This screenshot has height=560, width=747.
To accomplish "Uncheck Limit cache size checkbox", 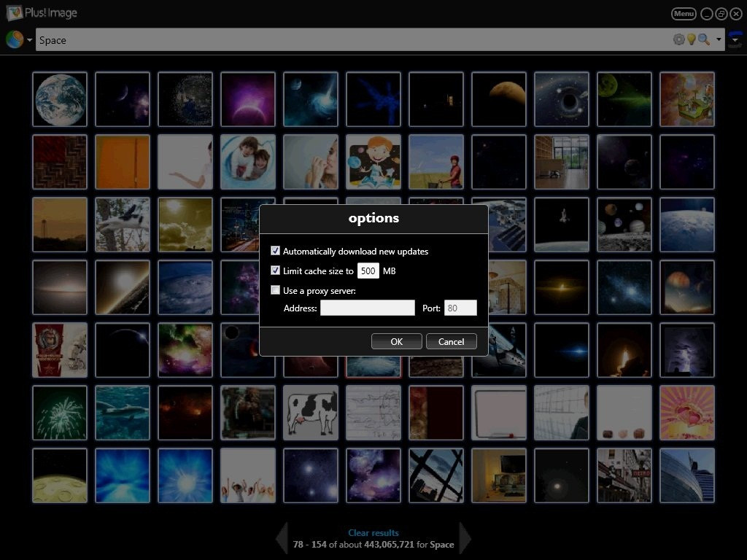I will click(275, 271).
